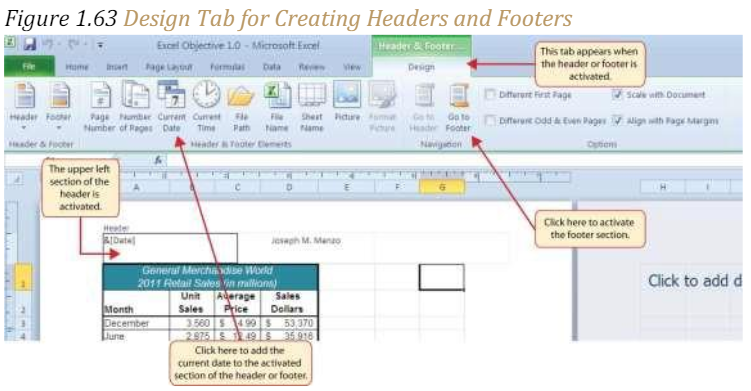Click the 53,370 sales dollars cell
The width and height of the screenshot is (751, 391).
click(x=289, y=323)
